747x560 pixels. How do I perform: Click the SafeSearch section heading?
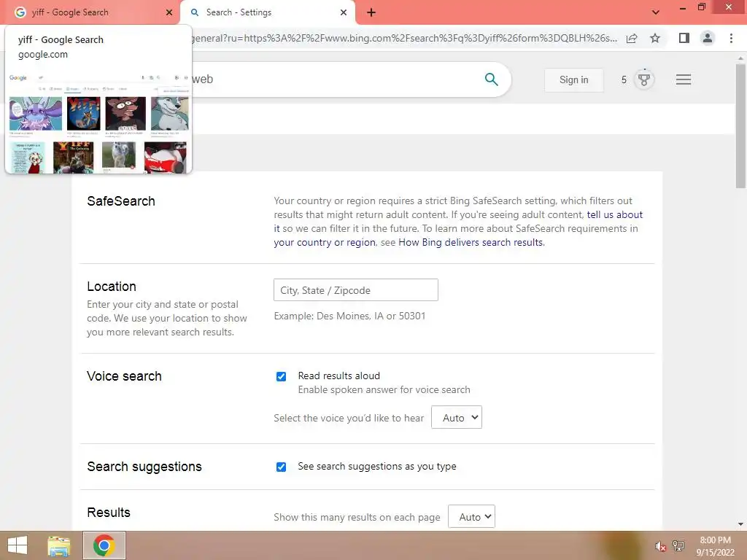pyautogui.click(x=121, y=201)
